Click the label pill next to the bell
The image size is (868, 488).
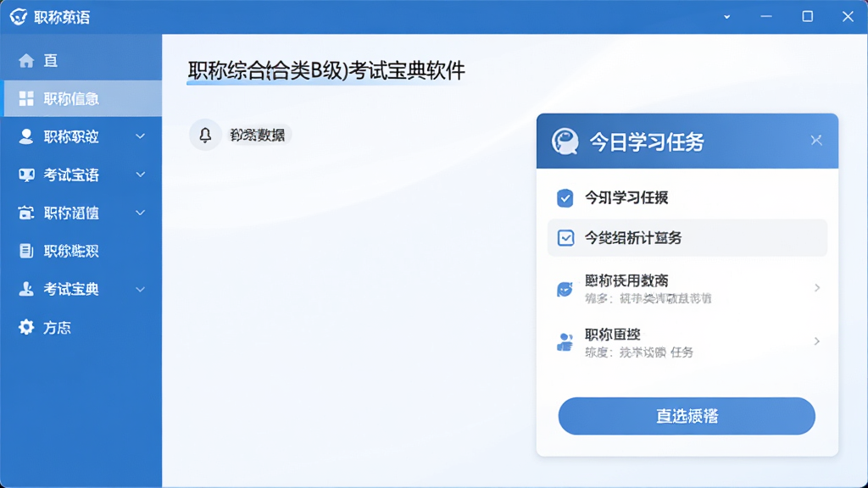(x=258, y=135)
